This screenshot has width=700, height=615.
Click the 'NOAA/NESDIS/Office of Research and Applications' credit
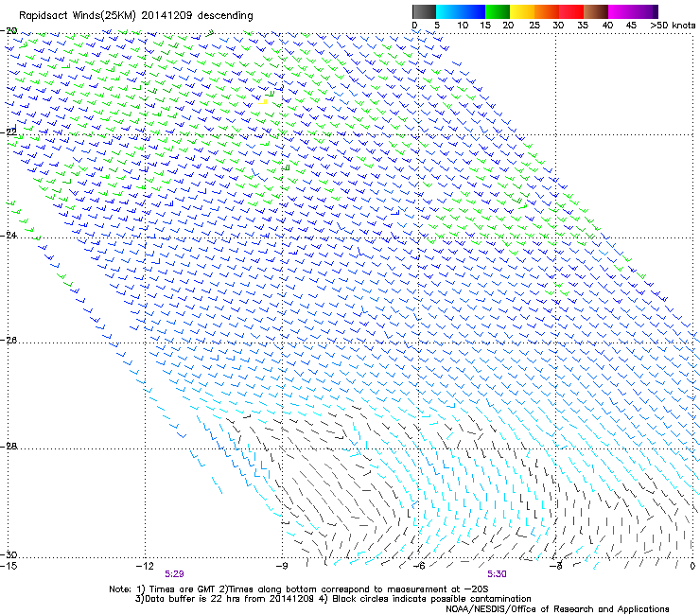coord(557,609)
